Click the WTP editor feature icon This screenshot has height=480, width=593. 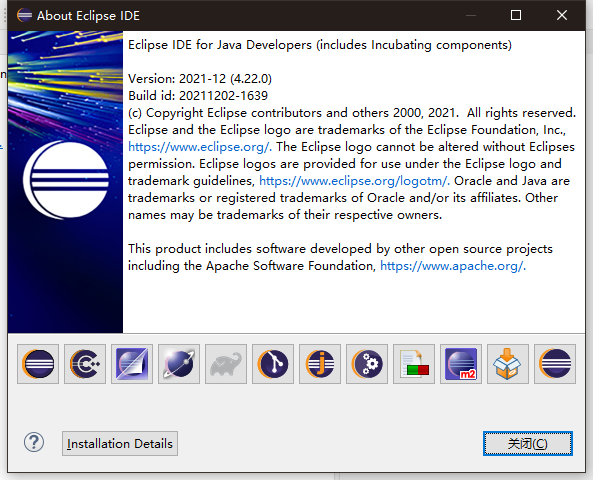pyautogui.click(x=132, y=364)
